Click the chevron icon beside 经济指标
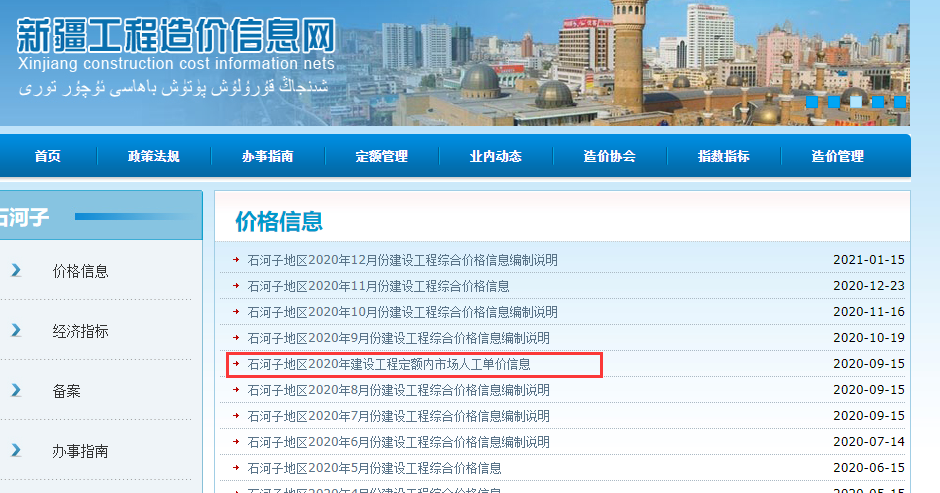Viewport: 940px width, 493px height. pyautogui.click(x=16, y=330)
